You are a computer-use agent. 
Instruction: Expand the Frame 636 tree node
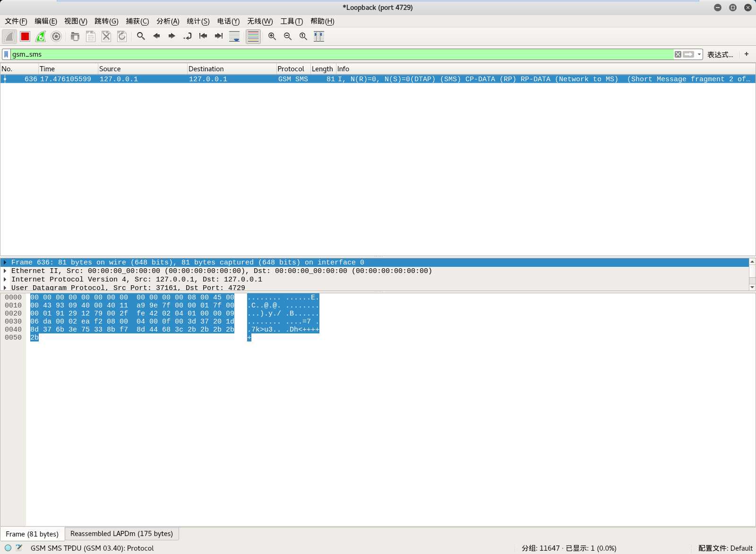coord(5,263)
